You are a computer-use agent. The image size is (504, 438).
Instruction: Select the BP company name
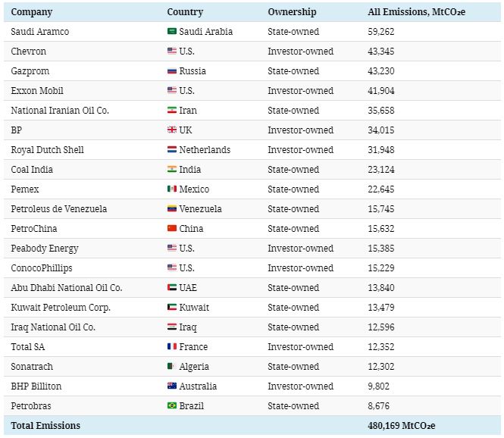17,130
